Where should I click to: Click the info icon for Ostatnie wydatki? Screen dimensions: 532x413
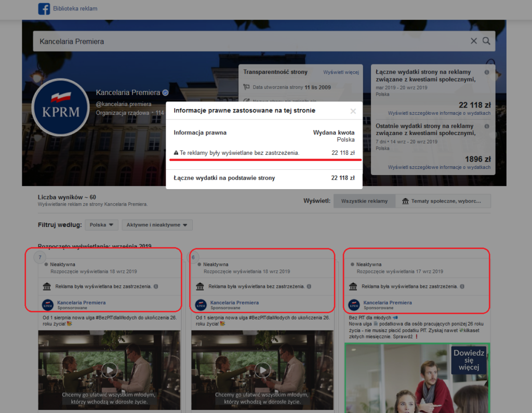pyautogui.click(x=486, y=126)
